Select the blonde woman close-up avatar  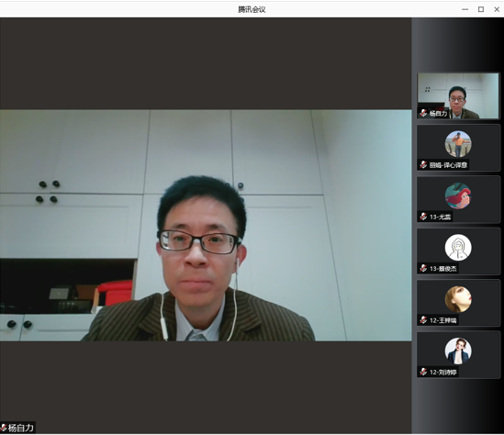pos(458,299)
